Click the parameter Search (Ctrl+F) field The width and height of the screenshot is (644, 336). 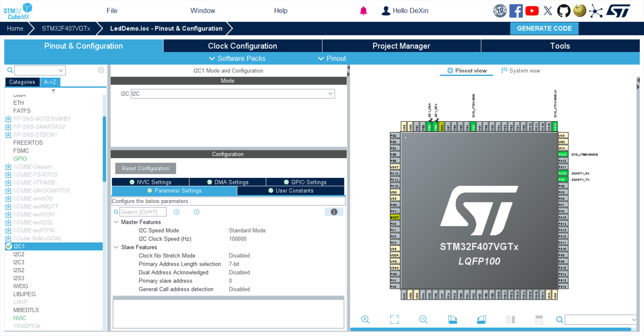point(143,212)
